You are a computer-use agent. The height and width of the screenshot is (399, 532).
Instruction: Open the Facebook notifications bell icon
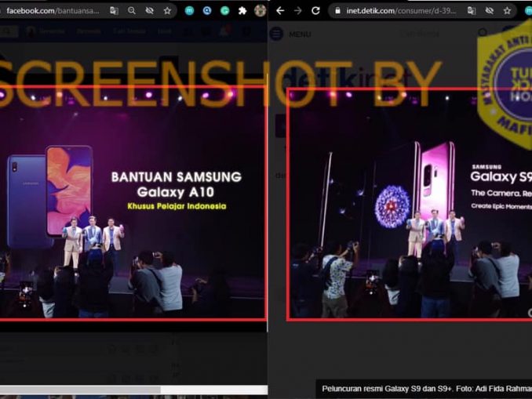click(x=225, y=31)
